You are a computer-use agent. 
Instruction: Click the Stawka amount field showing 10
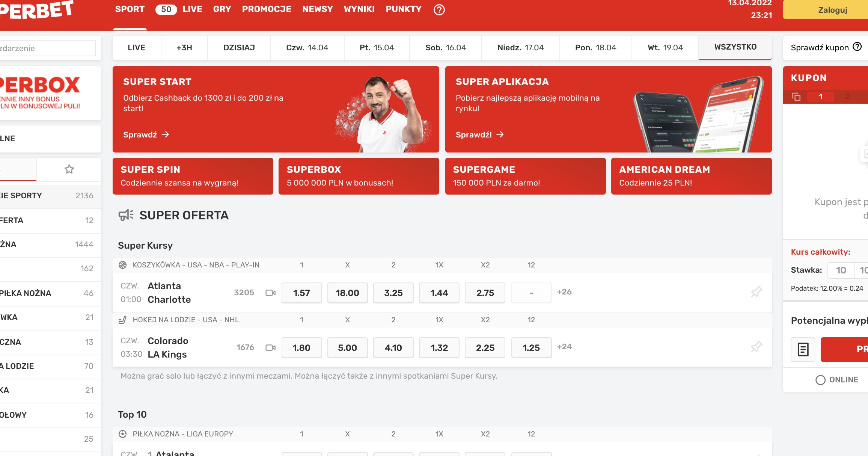[x=841, y=270]
